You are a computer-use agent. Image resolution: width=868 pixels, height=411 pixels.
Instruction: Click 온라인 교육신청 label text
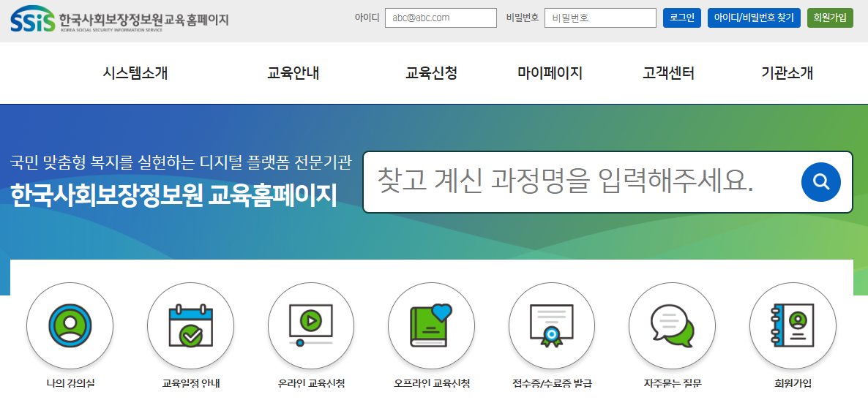[311, 383]
